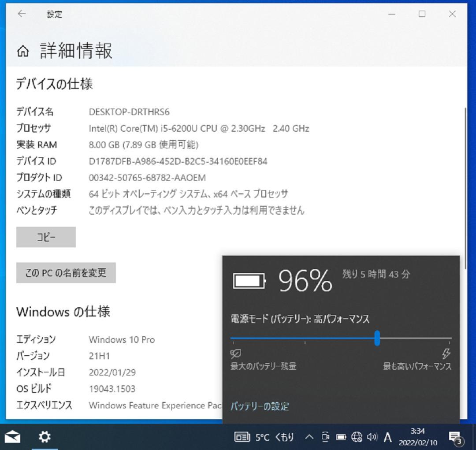Open the Mail app from taskbar
476x450 pixels.
point(12,437)
